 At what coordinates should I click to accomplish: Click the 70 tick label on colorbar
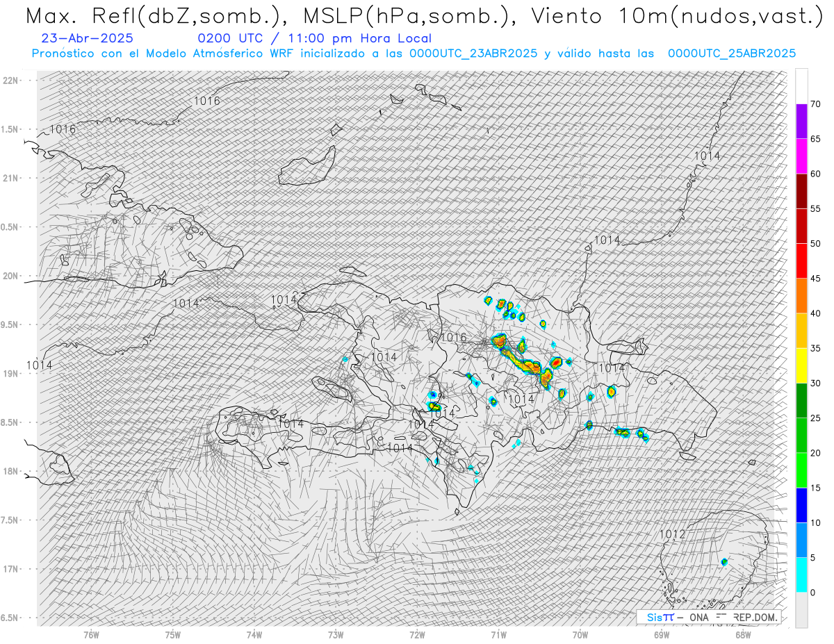click(x=815, y=104)
